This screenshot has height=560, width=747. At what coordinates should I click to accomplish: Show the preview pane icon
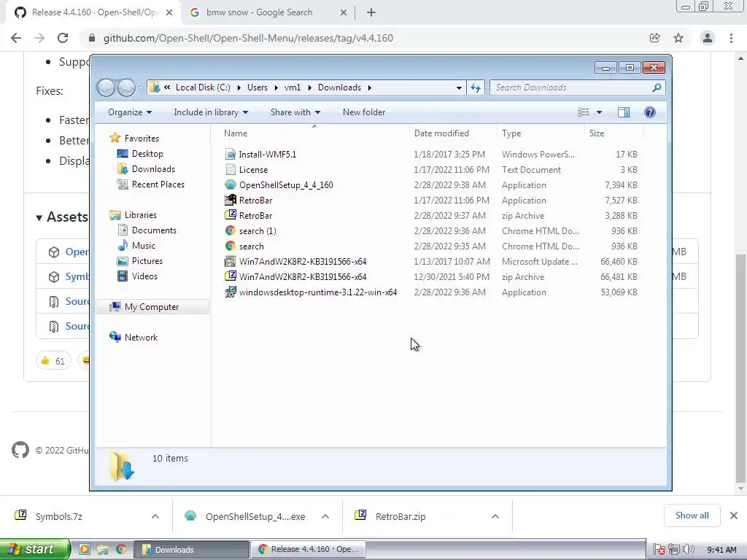click(623, 112)
